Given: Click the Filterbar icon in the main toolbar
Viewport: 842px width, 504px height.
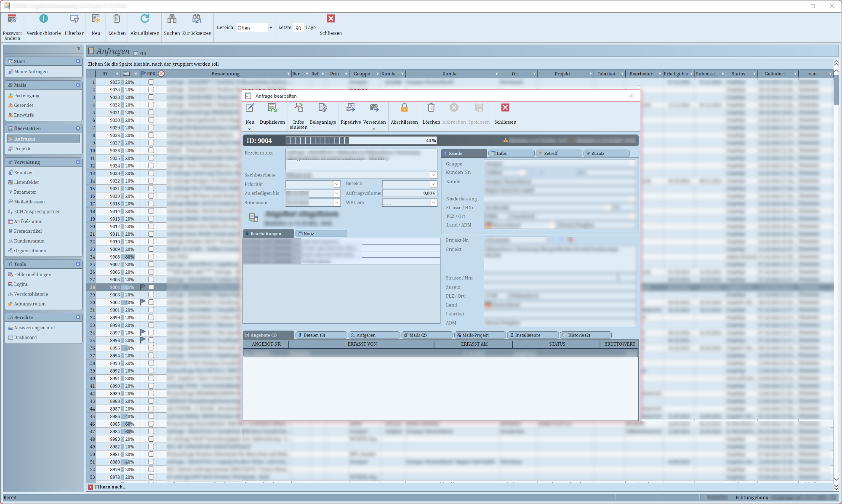Looking at the screenshot, I should click(x=74, y=19).
